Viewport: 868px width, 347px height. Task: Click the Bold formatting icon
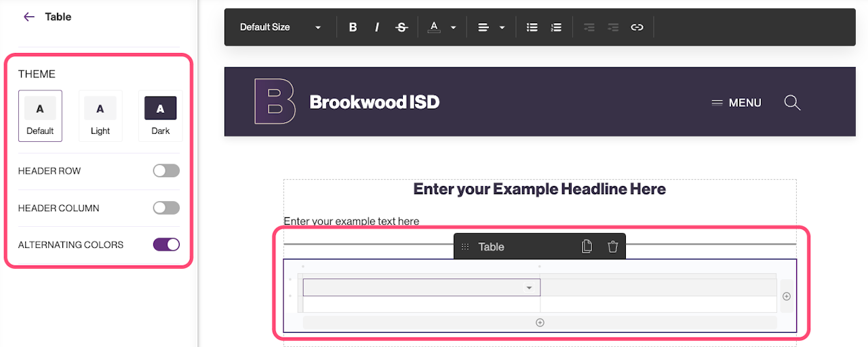[353, 27]
